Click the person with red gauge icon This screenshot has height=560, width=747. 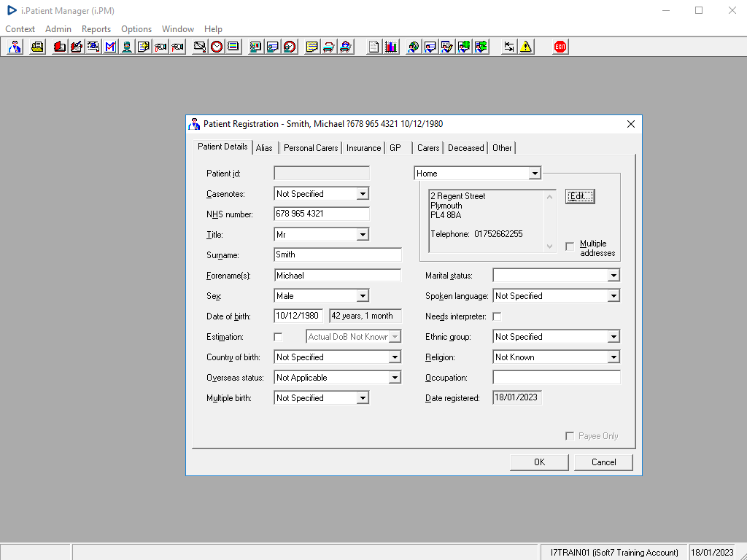(x=290, y=47)
